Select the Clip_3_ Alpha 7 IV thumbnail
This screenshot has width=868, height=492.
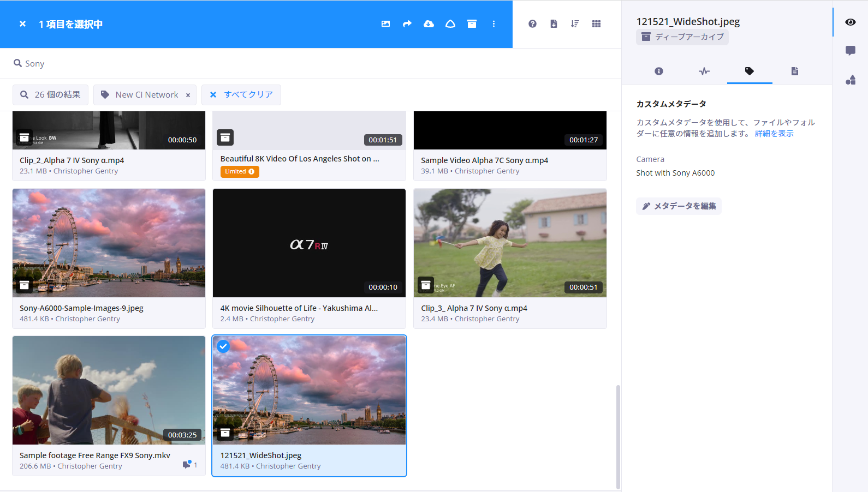point(510,243)
